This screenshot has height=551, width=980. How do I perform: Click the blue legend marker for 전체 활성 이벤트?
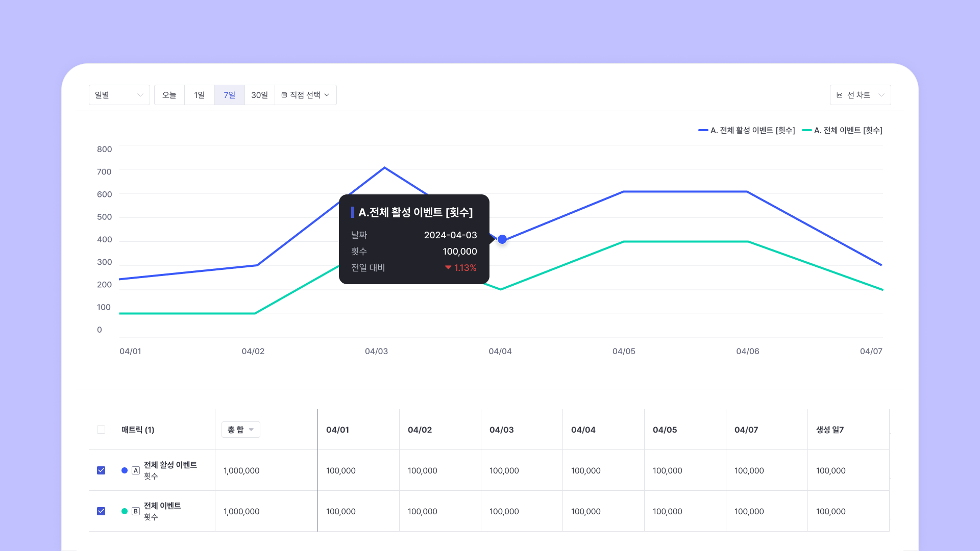pos(703,131)
